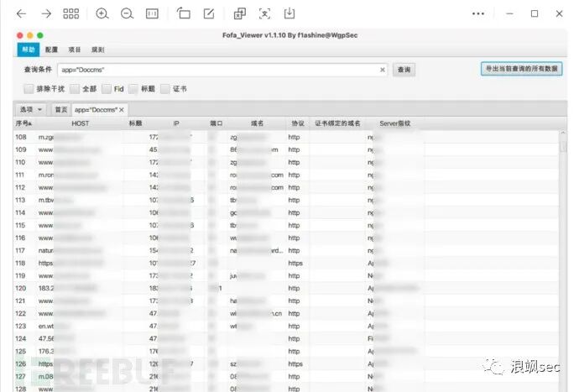Click the Server指纹 column header
This screenshot has width=579, height=392.
coord(394,123)
